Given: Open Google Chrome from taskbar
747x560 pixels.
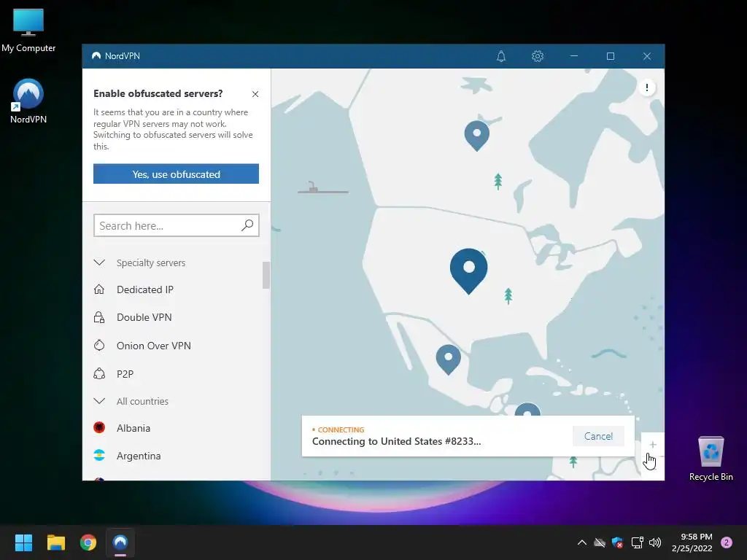Looking at the screenshot, I should tap(88, 542).
